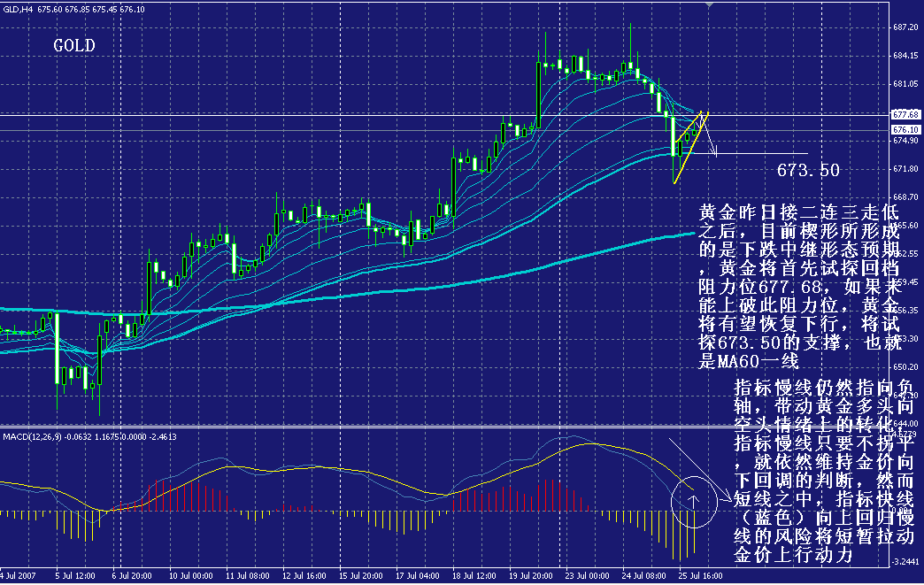Click the 662.55 price axis label
924x585 pixels.
tap(905, 253)
